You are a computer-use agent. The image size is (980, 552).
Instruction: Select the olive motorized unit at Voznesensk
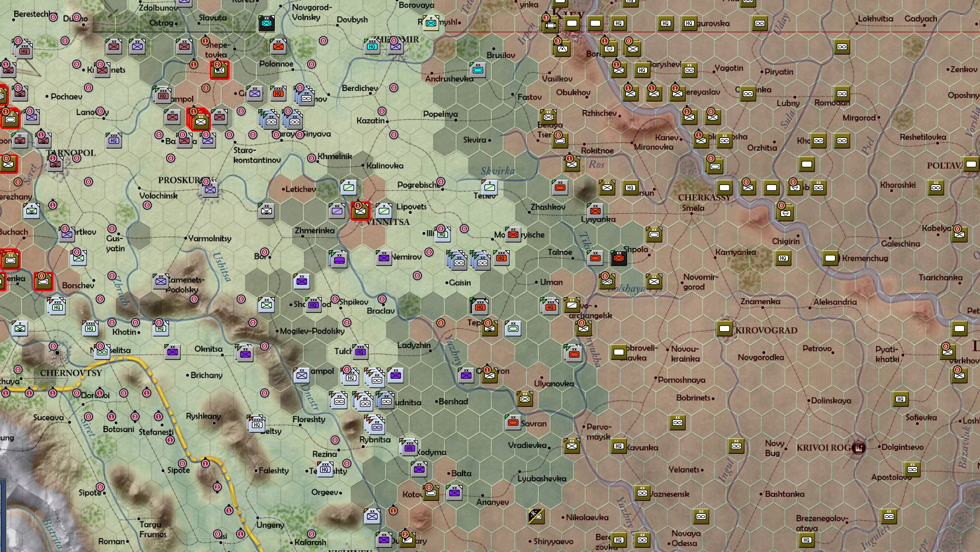[x=642, y=493]
